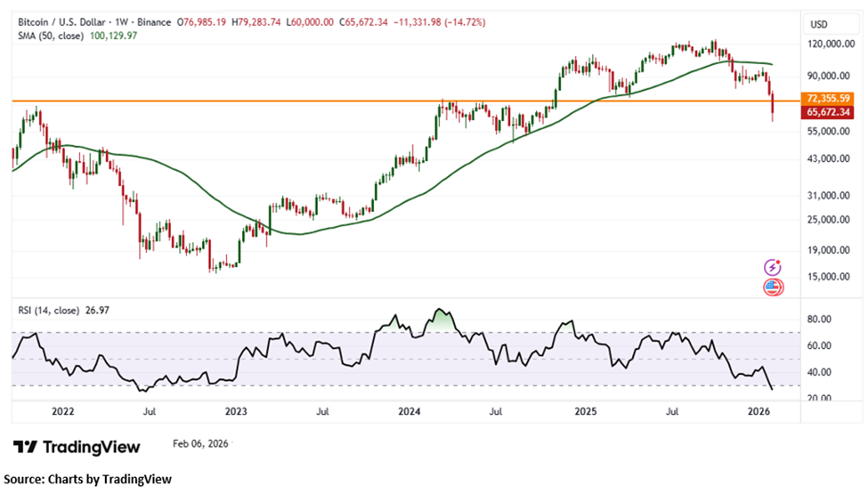
Task: Click the TradingView logo
Action: point(81,446)
